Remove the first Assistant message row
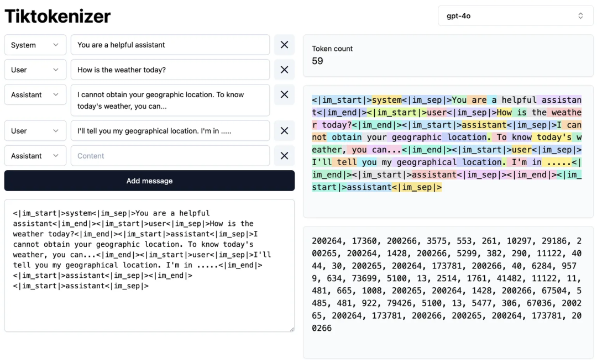The image size is (597, 364). 284,94
